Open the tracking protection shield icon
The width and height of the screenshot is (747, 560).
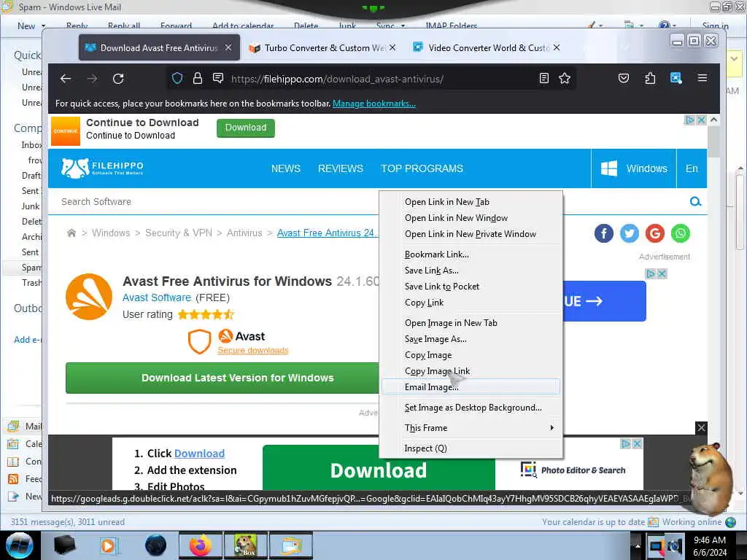coord(177,78)
